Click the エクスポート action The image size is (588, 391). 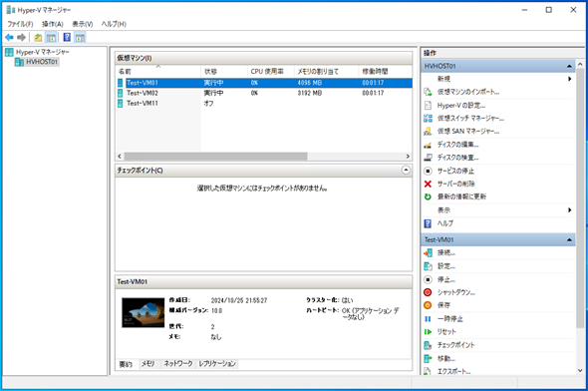click(x=453, y=371)
